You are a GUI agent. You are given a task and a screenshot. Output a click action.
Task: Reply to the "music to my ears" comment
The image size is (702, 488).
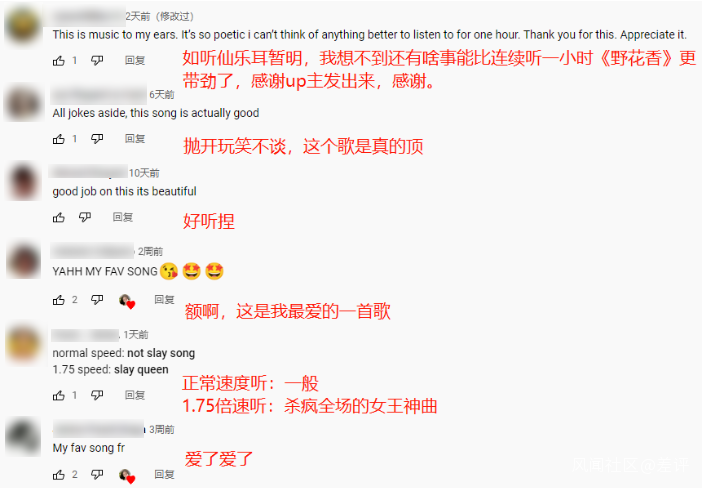[x=135, y=60]
